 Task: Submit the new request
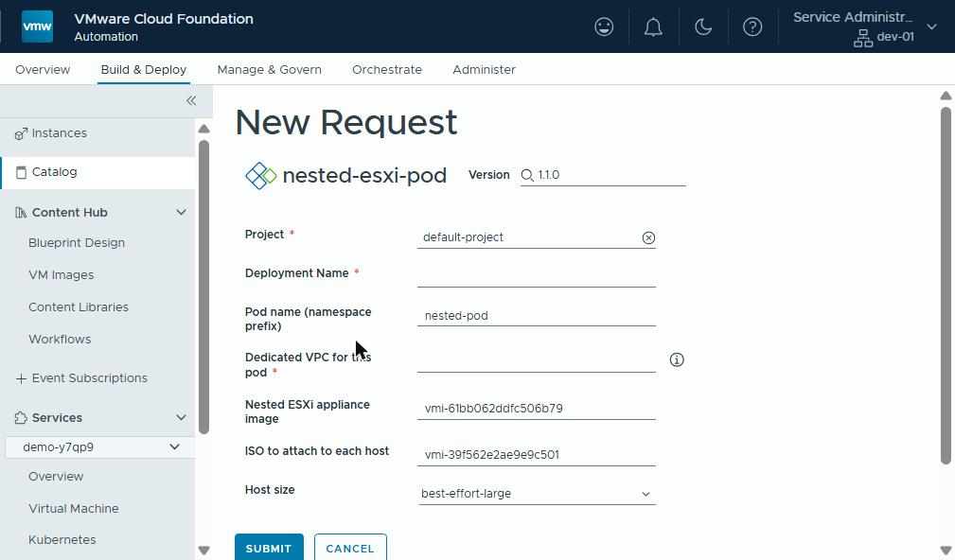[x=269, y=547]
